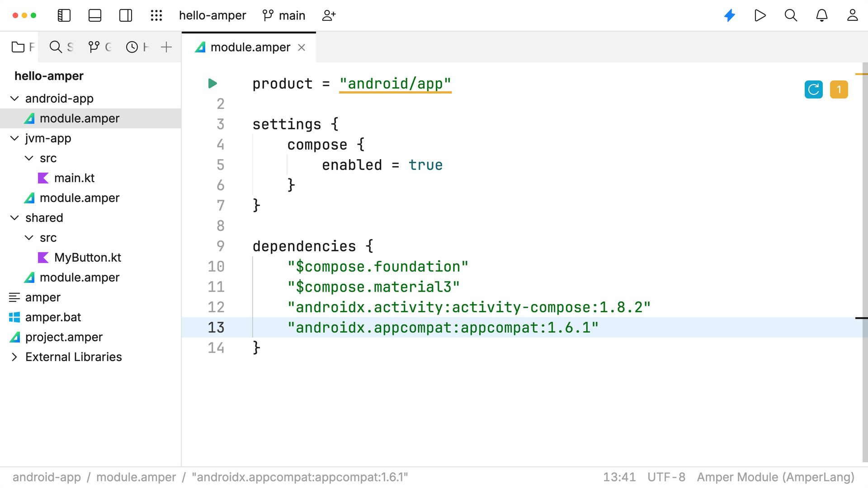Click the green run gutter icon on line 1
The height and width of the screenshot is (488, 868).
[212, 84]
